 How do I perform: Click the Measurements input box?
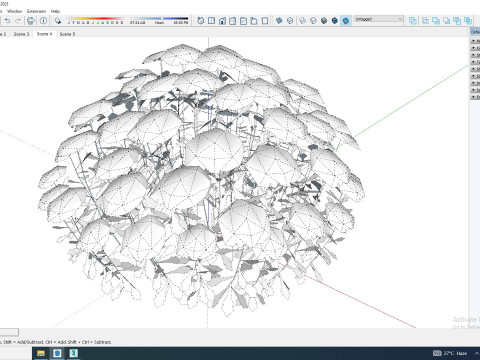click(x=9, y=332)
